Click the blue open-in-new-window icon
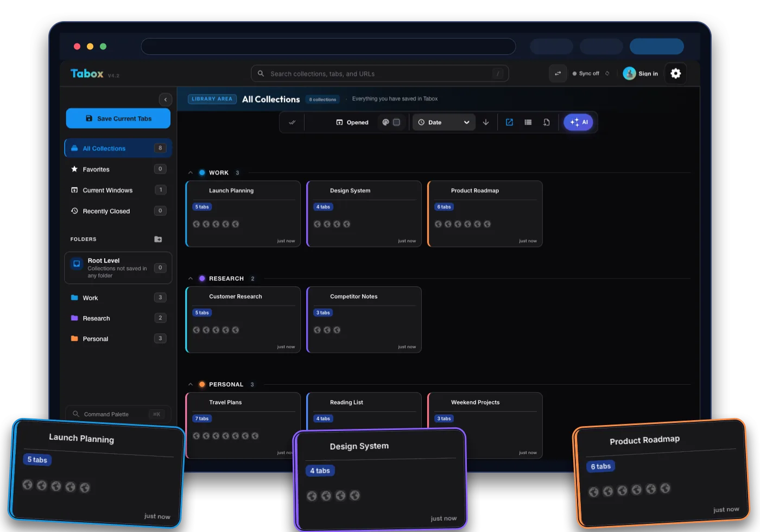This screenshot has width=760, height=532. [x=509, y=122]
